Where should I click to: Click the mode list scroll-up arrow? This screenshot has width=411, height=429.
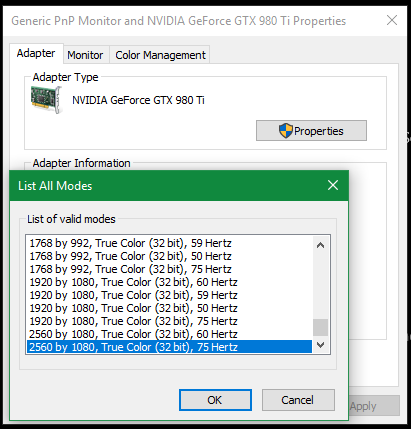[320, 246]
